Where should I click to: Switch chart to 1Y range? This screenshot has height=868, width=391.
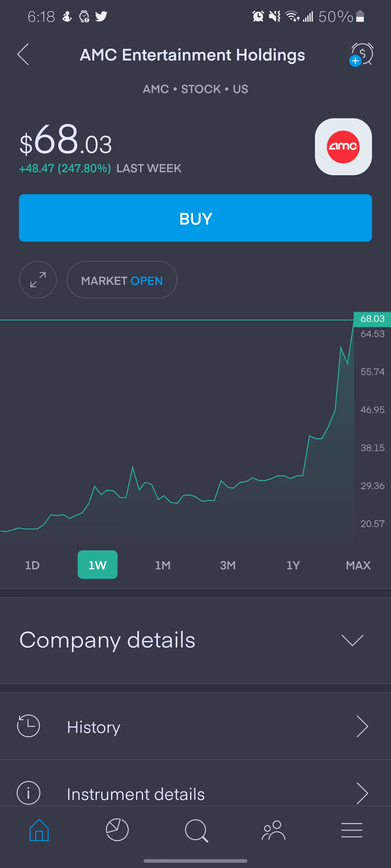(x=293, y=565)
